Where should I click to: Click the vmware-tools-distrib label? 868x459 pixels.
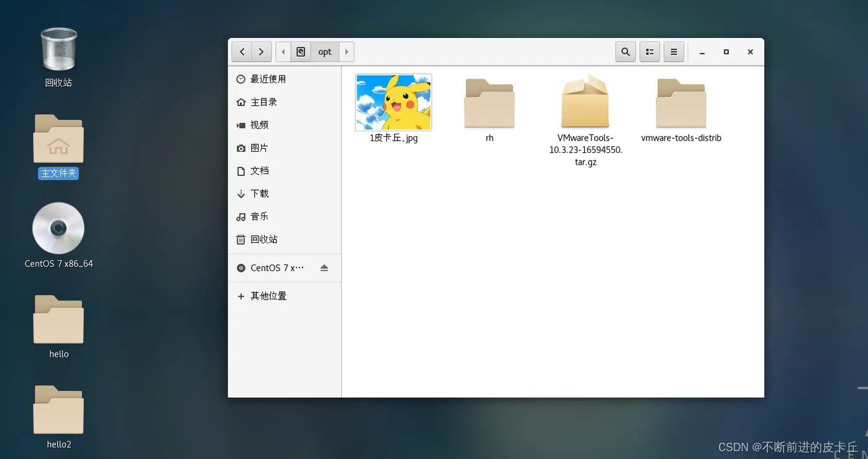pos(681,138)
